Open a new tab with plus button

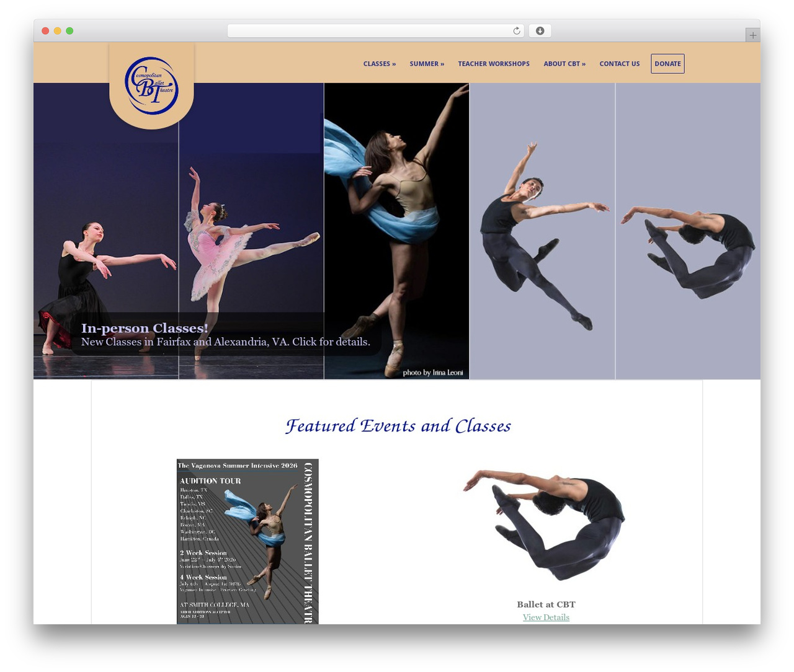click(x=752, y=35)
